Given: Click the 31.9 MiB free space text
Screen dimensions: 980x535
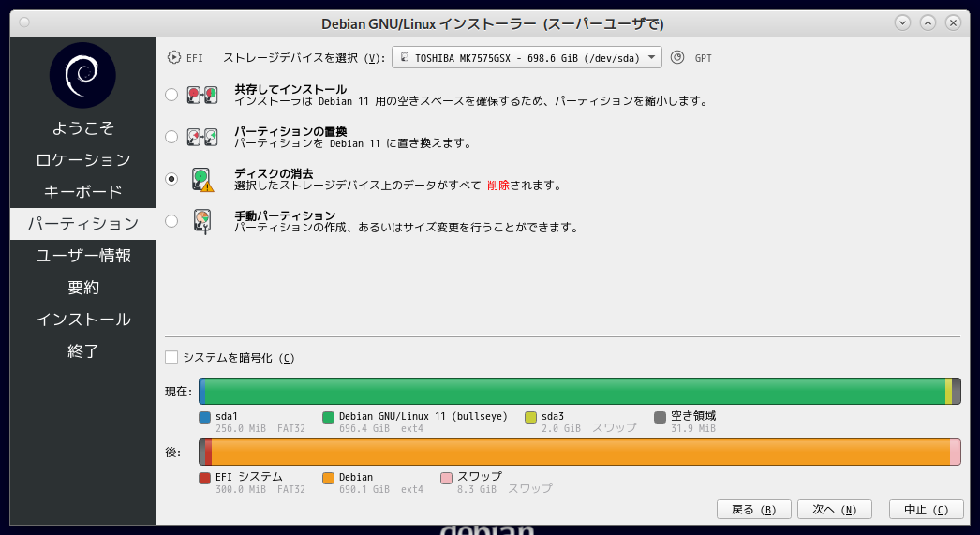Looking at the screenshot, I should (x=693, y=429).
